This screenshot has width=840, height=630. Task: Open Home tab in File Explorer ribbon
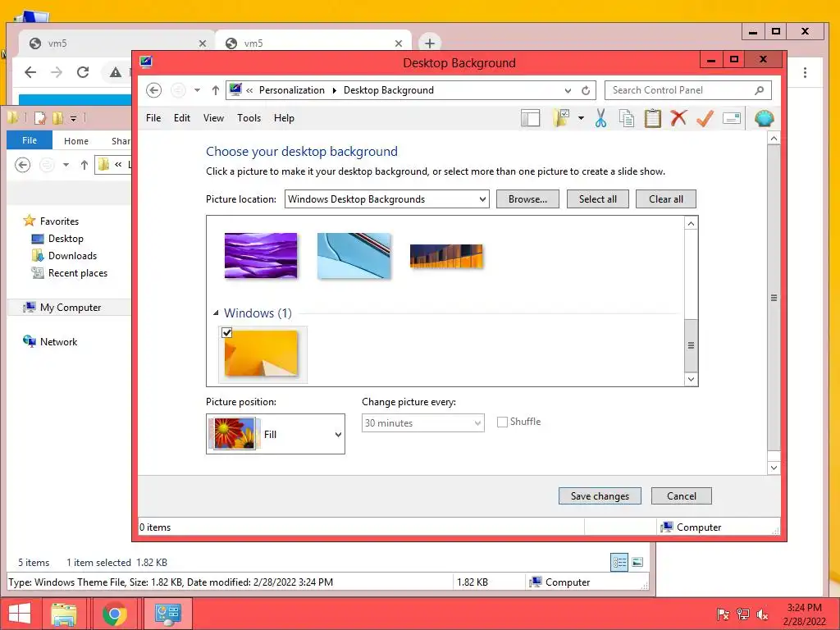pyautogui.click(x=76, y=141)
